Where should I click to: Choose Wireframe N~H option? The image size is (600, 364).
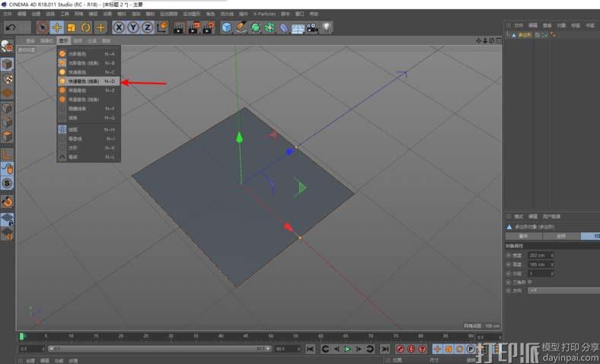coord(89,129)
